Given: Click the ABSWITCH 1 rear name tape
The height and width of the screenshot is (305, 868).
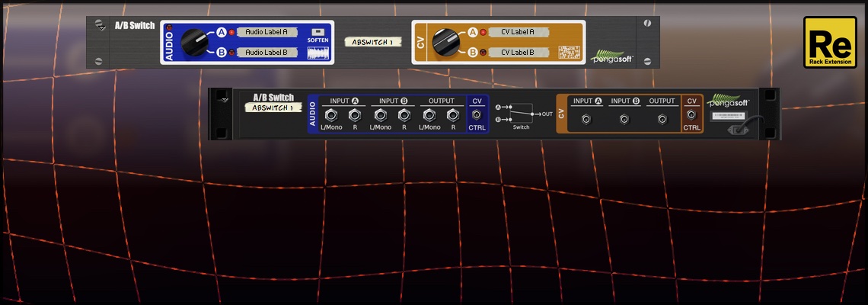Looking at the screenshot, I should [x=273, y=108].
